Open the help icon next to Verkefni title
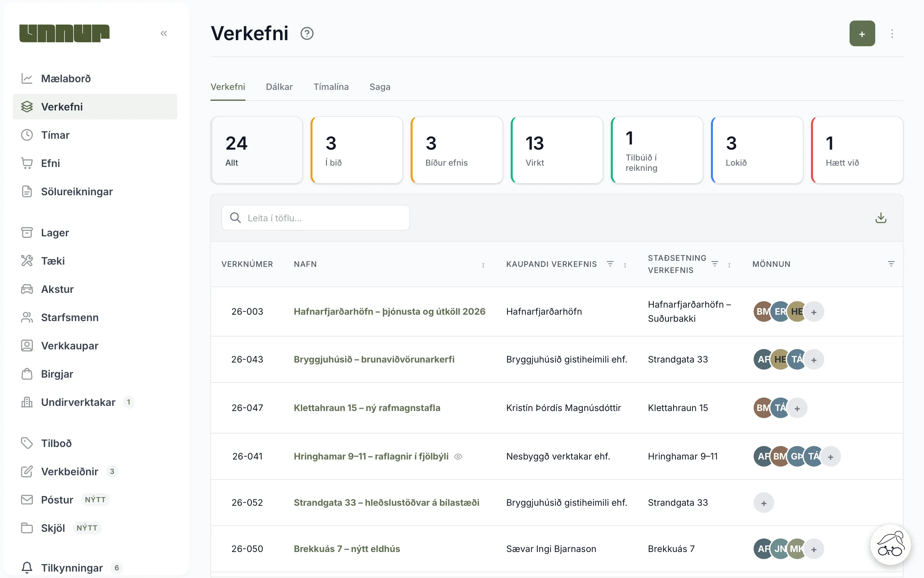 [x=307, y=34]
